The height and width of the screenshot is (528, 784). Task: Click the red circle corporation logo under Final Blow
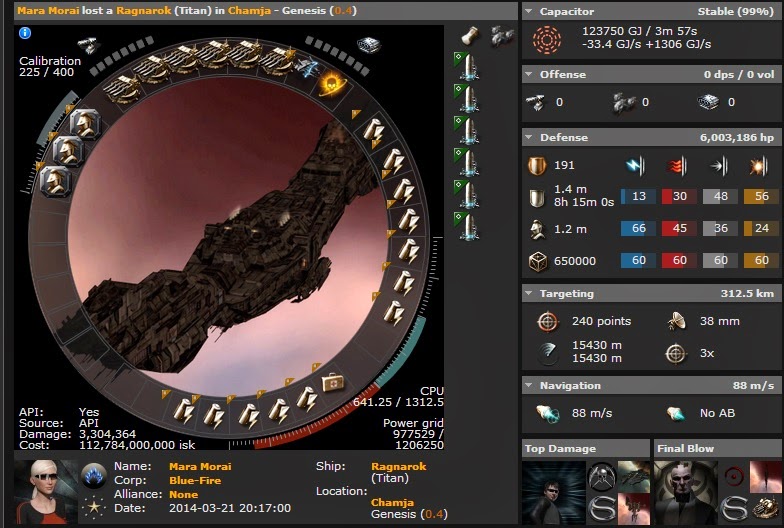point(734,476)
